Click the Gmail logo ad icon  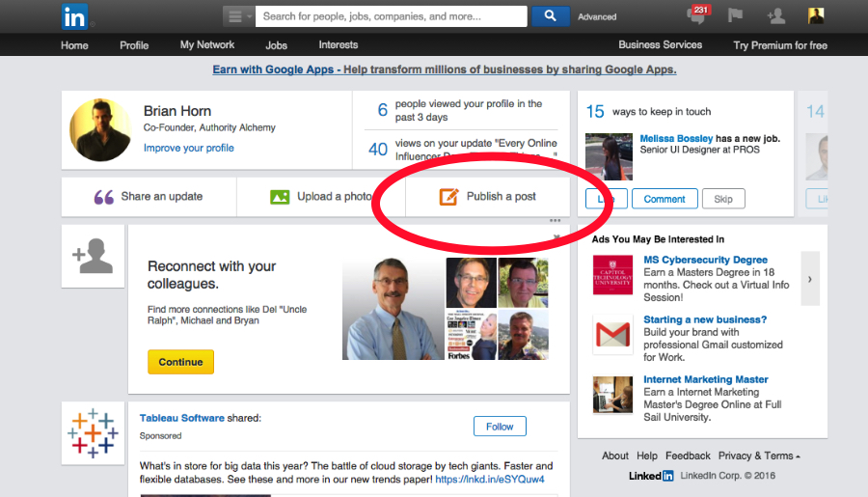point(612,335)
